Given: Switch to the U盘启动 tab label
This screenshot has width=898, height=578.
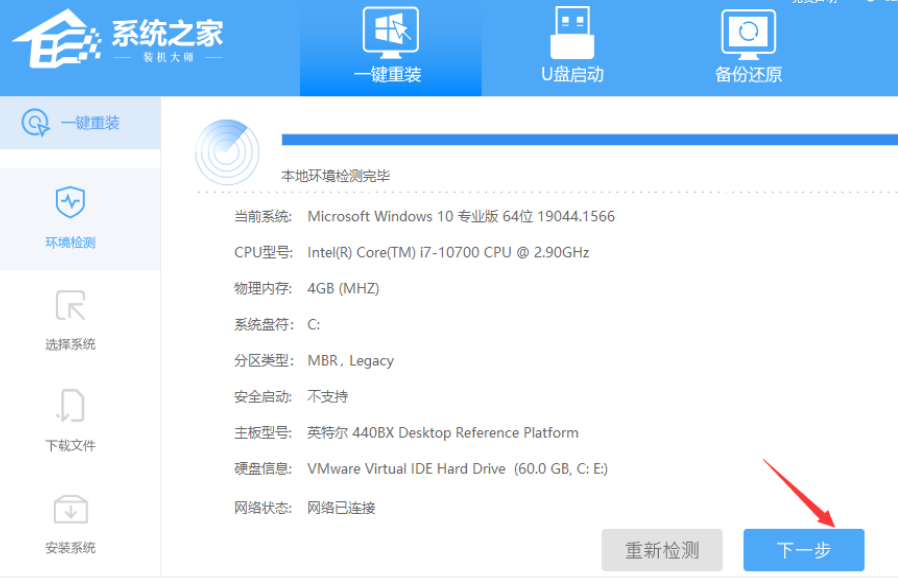Looking at the screenshot, I should tap(572, 75).
